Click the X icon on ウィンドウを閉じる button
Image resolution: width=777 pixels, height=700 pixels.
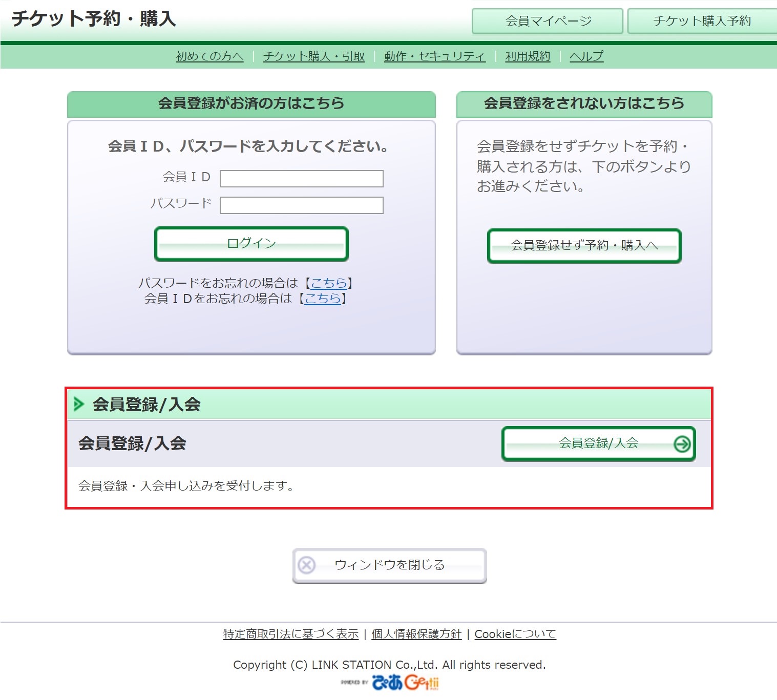(307, 565)
